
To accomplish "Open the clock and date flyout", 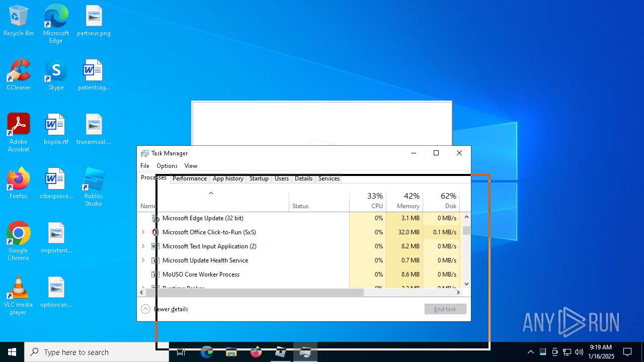I will 601,352.
